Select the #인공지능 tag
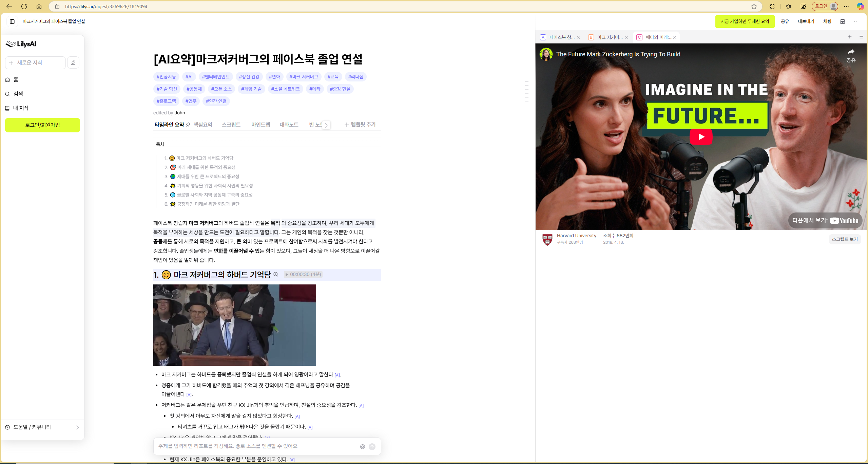This screenshot has width=868, height=464. pos(166,77)
